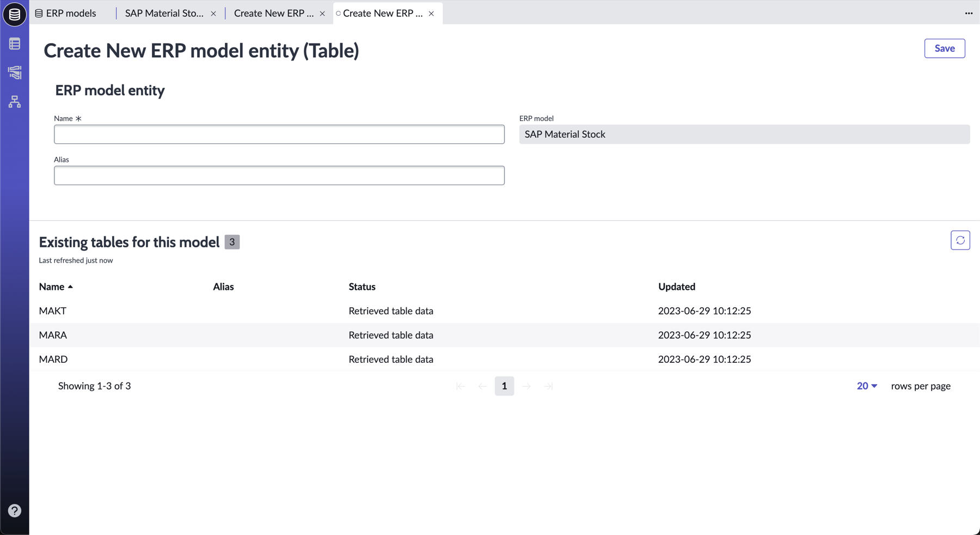Refresh the existing tables list
The height and width of the screenshot is (535, 980).
[x=960, y=240]
